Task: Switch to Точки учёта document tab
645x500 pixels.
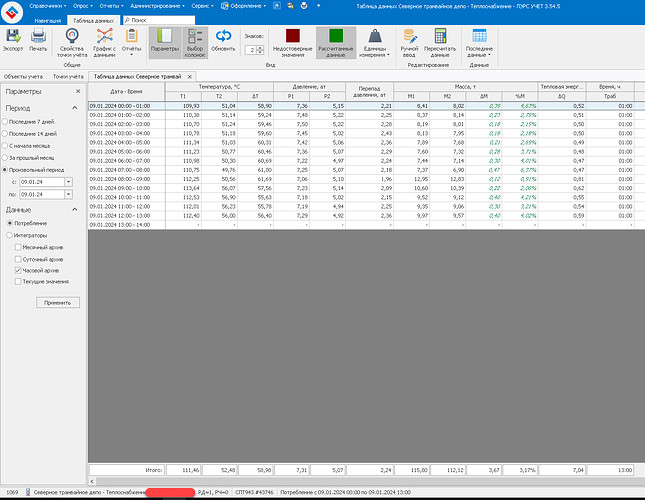Action: coord(68,76)
